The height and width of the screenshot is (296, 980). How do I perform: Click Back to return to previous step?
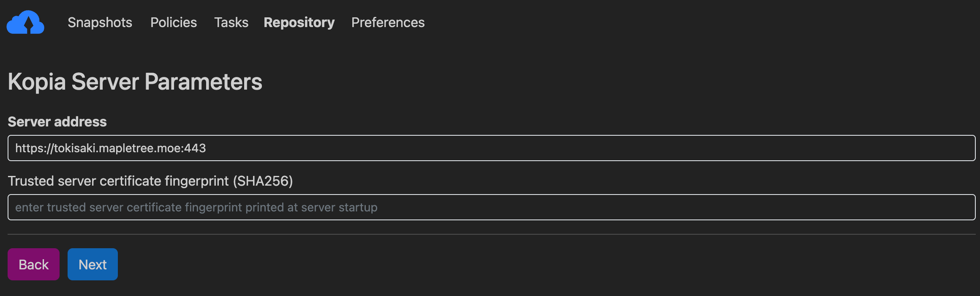[33, 264]
